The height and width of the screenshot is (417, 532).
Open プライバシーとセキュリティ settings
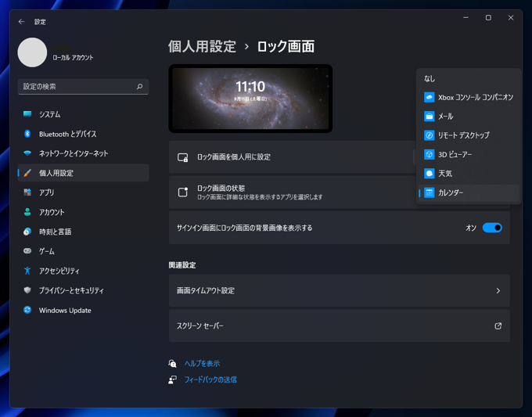tap(83, 290)
